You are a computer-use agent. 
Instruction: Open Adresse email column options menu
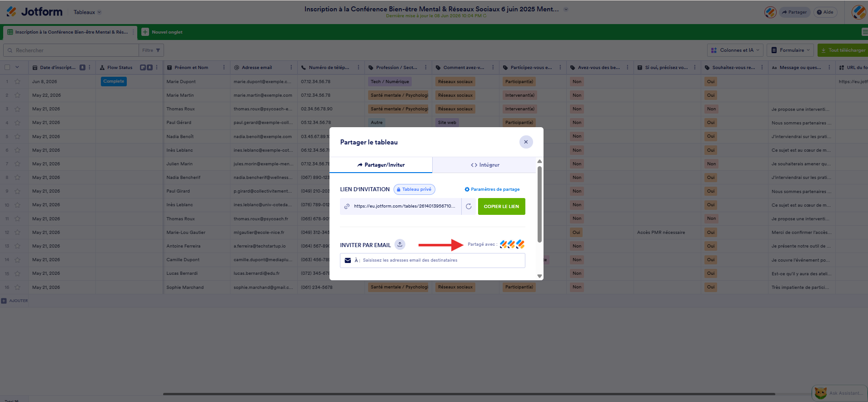click(291, 67)
